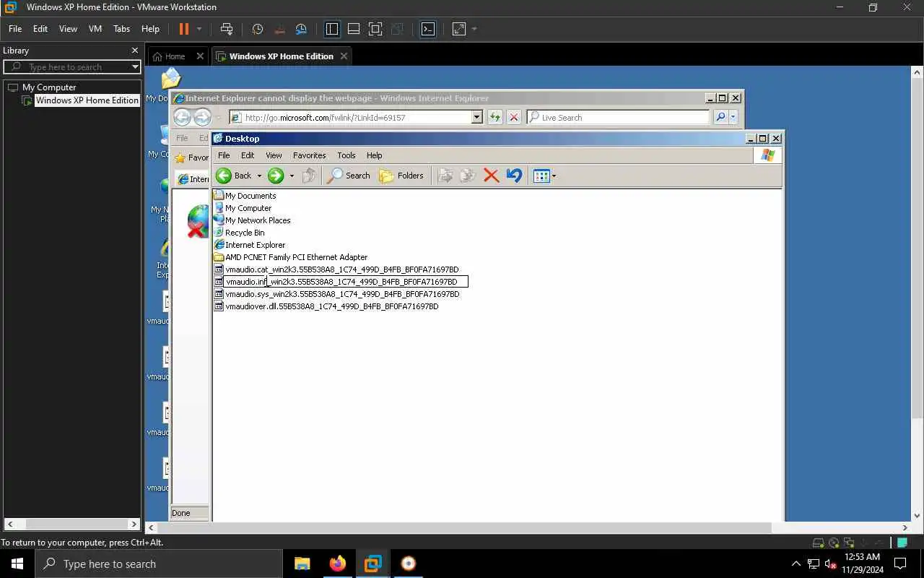
Task: Click the IE Refresh icon
Action: [x=495, y=117]
